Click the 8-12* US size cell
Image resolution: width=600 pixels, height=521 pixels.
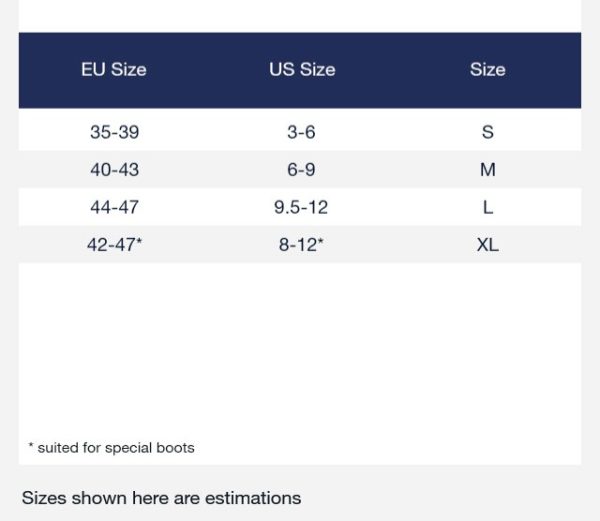[x=301, y=245]
